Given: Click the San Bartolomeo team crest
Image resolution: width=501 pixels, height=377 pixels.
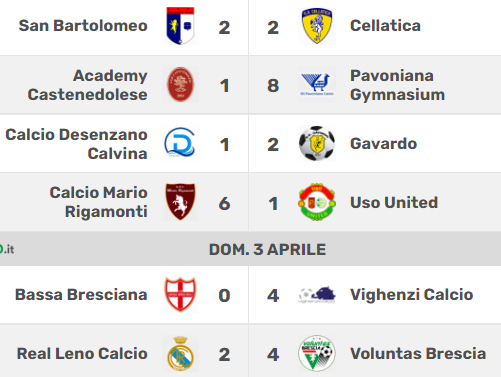Looking at the screenshot, I should coord(180,26).
